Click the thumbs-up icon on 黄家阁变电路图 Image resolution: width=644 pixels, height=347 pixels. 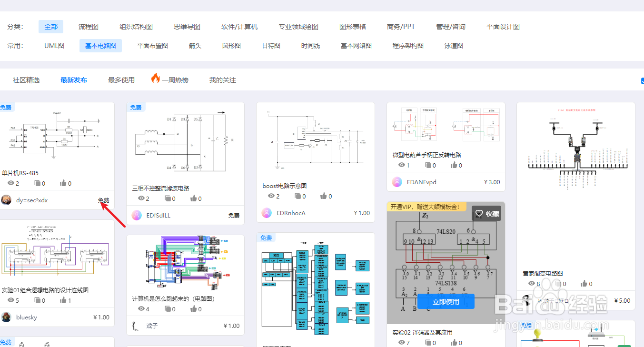584,284
